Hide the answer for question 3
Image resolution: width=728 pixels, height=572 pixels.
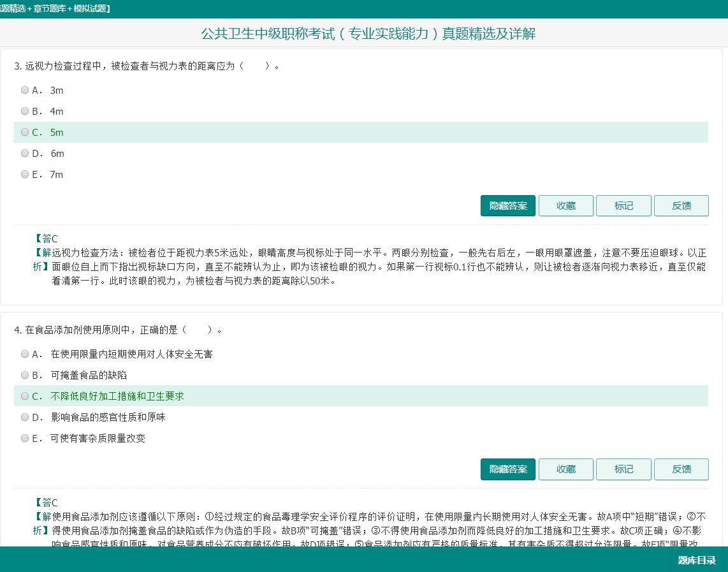[508, 206]
